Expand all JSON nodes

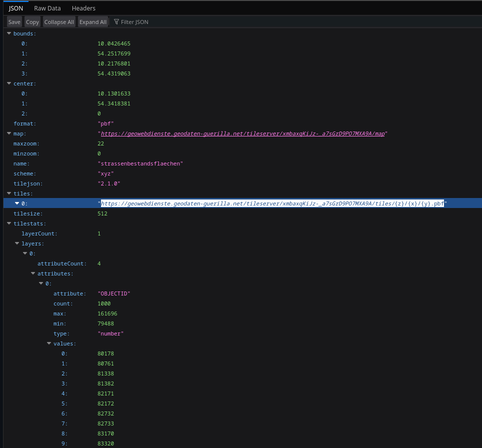93,21
